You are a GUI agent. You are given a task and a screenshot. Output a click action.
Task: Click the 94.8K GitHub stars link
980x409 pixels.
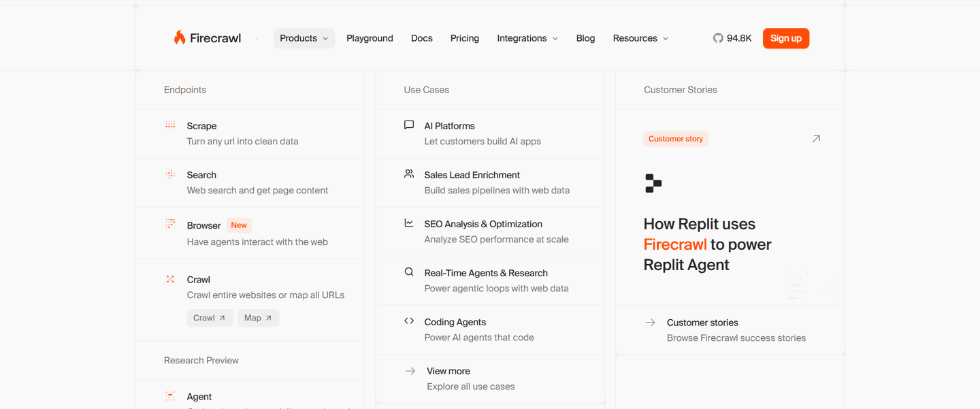point(732,38)
